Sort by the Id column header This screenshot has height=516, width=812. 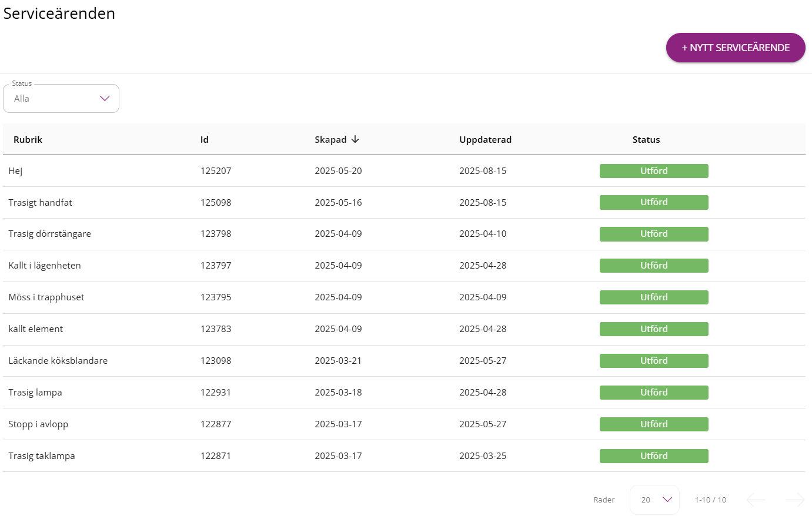point(204,139)
